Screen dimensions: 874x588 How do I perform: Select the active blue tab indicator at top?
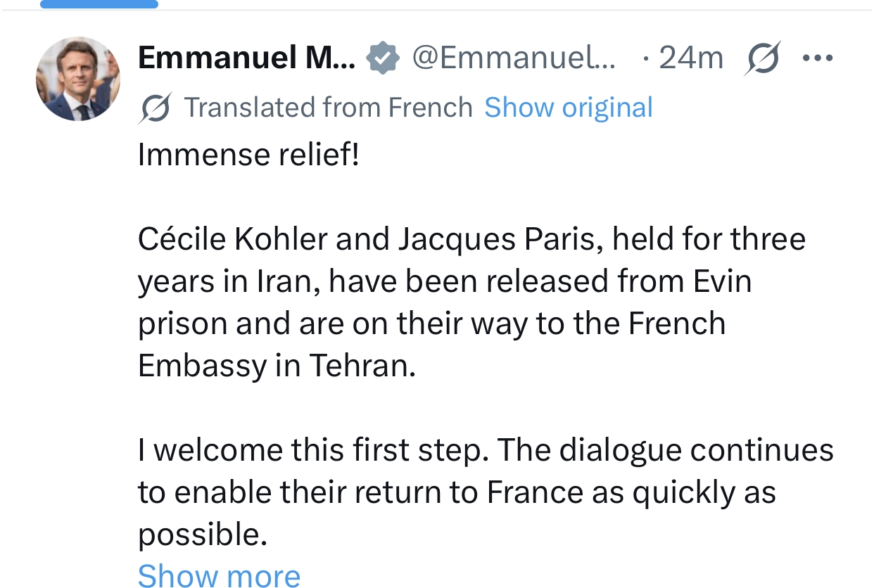pyautogui.click(x=99, y=4)
